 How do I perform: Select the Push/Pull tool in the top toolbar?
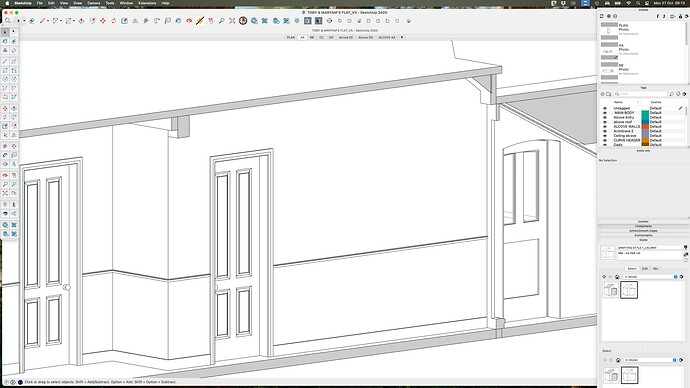(81, 21)
